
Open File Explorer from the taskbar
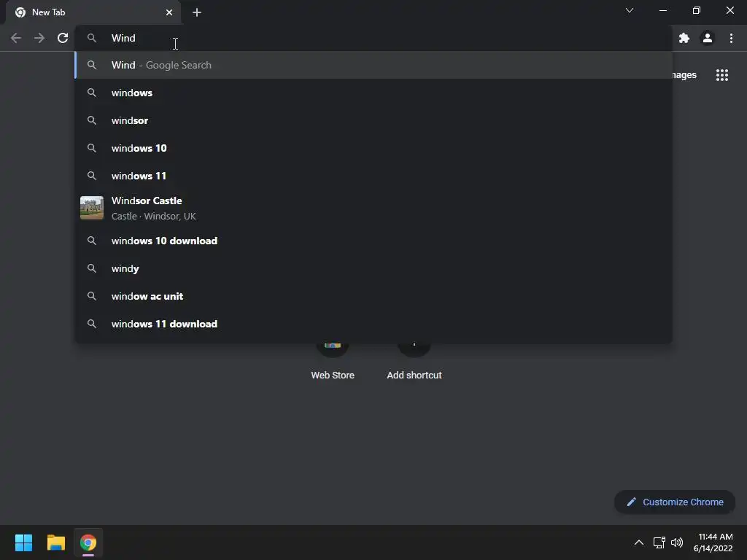[55, 542]
